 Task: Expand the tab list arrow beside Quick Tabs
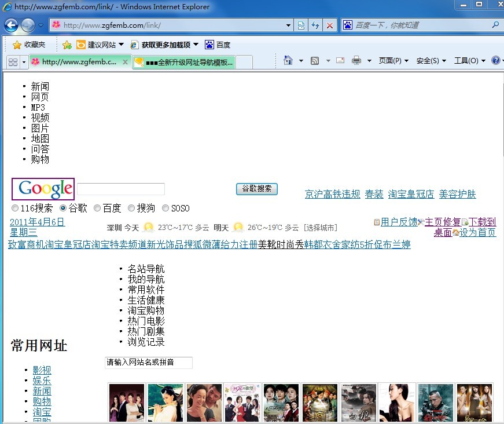(24, 62)
